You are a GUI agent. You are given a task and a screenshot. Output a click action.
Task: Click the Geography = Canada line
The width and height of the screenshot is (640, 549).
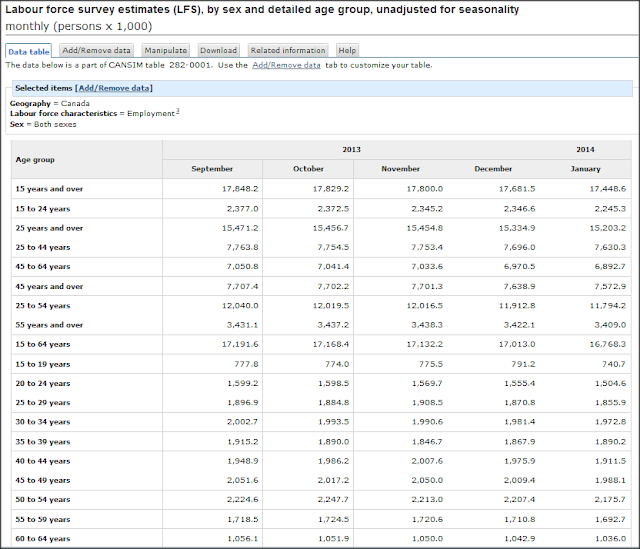[49, 103]
